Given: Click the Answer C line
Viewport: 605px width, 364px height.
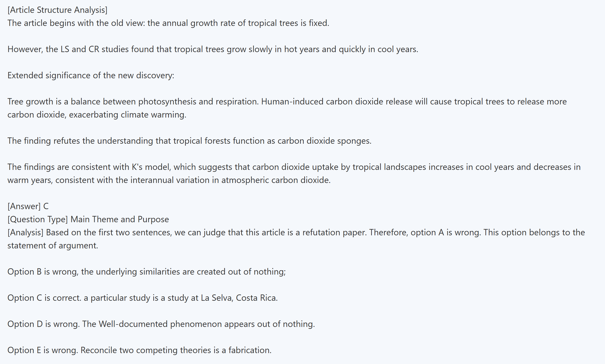Looking at the screenshot, I should click(28, 206).
